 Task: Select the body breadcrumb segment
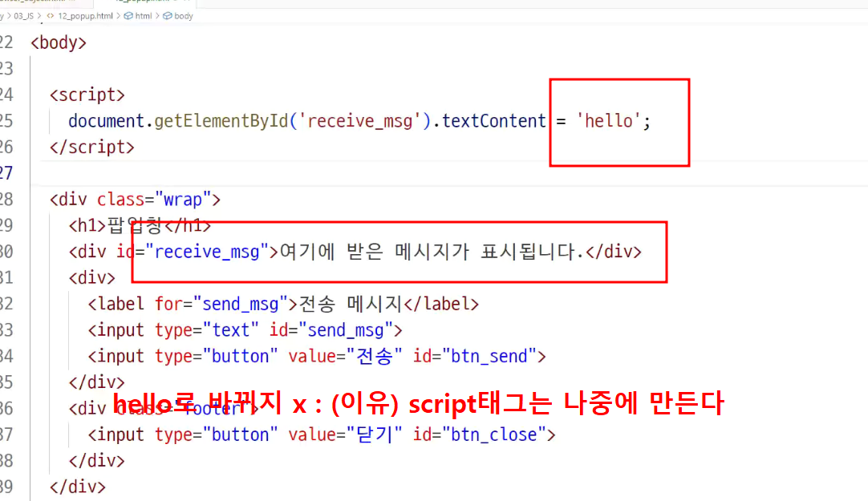pyautogui.click(x=184, y=16)
